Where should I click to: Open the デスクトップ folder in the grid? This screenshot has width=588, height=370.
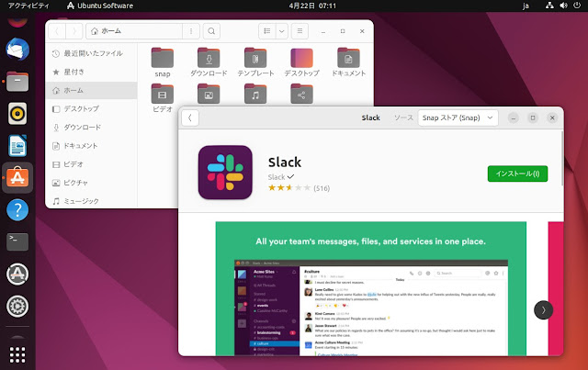[301, 62]
